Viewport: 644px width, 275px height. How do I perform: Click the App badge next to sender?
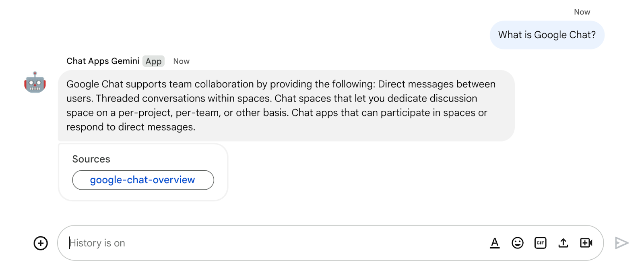point(153,61)
